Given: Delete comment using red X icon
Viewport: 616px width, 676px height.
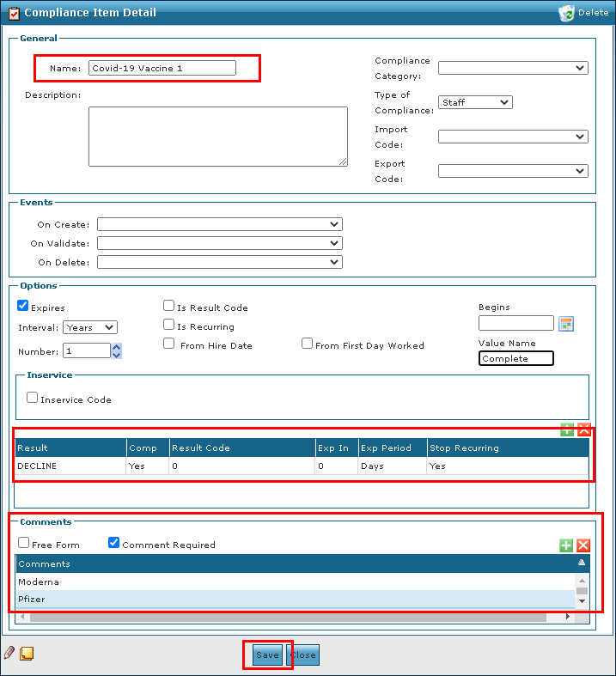Looking at the screenshot, I should (x=583, y=545).
